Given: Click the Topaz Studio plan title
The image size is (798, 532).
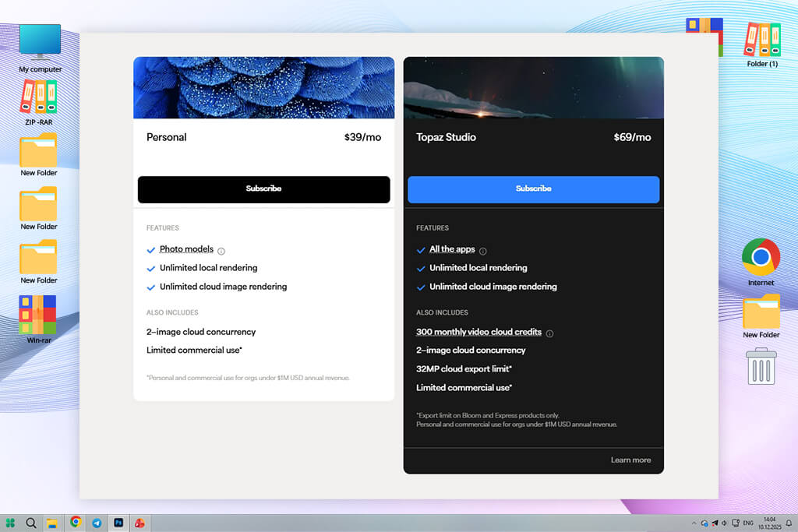Looking at the screenshot, I should pos(446,137).
